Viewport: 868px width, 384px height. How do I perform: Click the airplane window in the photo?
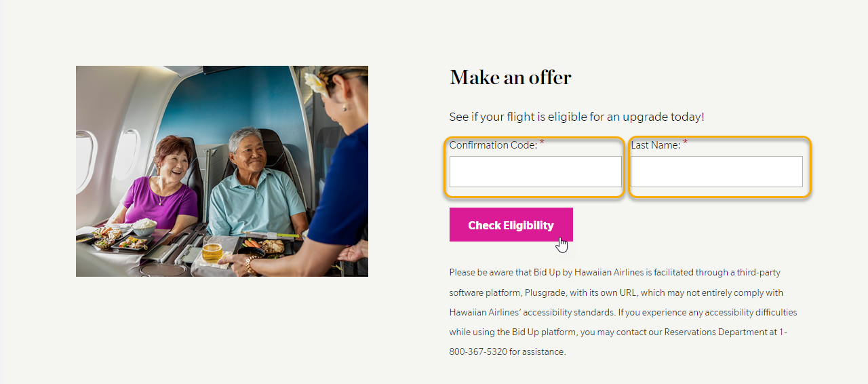tap(126, 155)
